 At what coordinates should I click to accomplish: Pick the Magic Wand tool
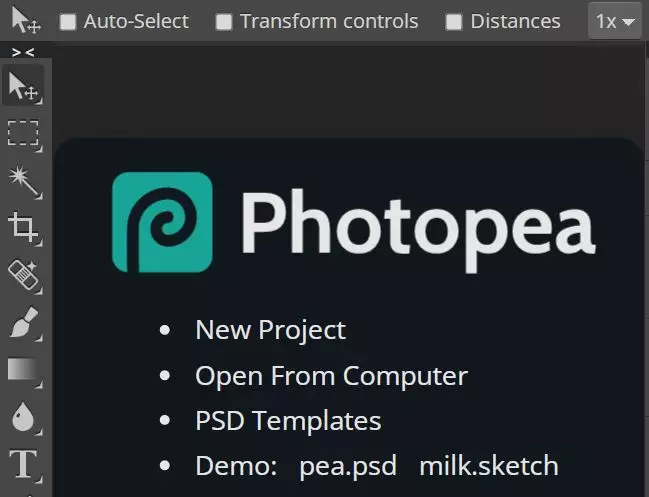click(x=23, y=180)
